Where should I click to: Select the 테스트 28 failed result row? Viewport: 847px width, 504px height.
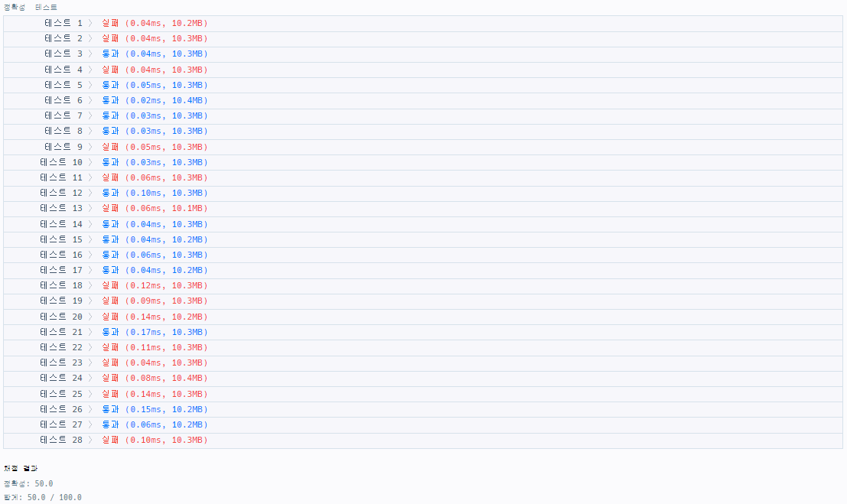point(423,441)
